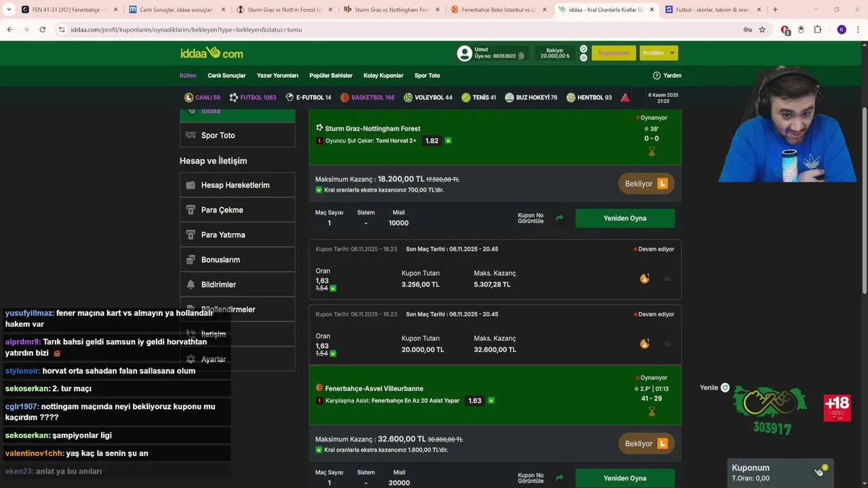Go back with the browser back arrow
The width and height of the screenshot is (868, 488).
tap(9, 30)
